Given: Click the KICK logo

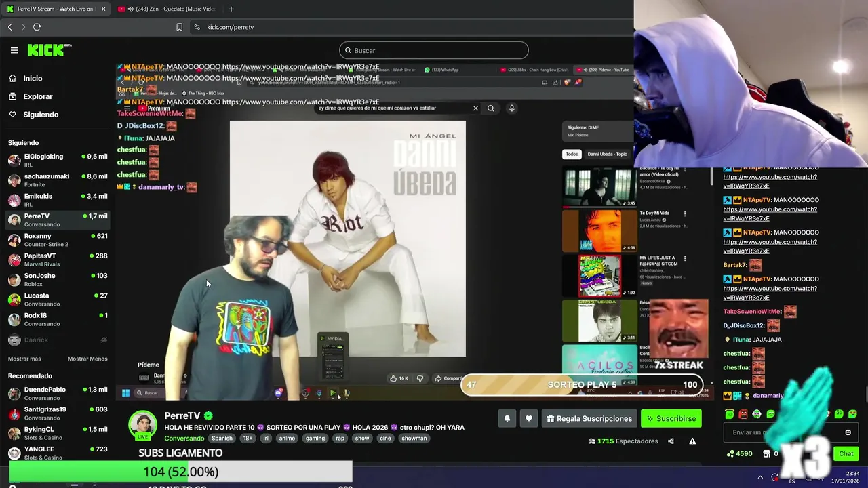Looking at the screenshot, I should point(49,50).
